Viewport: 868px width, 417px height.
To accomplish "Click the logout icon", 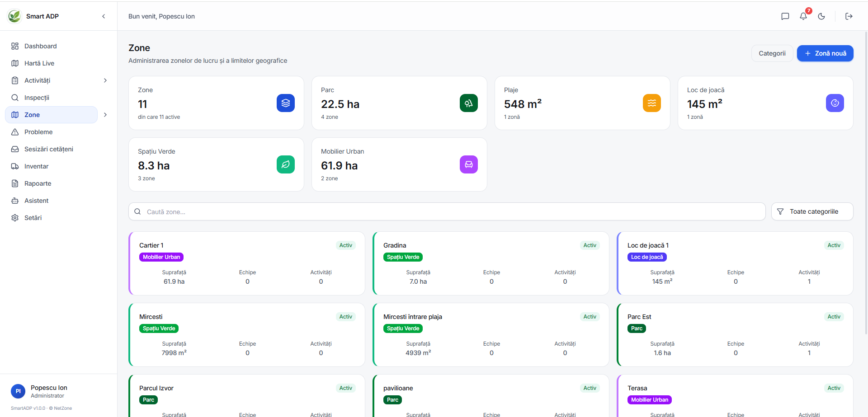I will click(849, 16).
